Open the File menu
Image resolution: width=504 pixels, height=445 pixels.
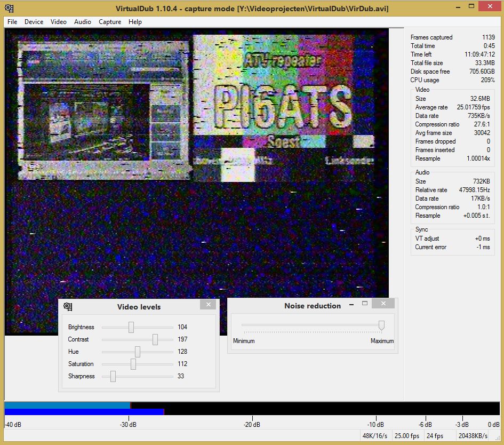pyautogui.click(x=12, y=21)
